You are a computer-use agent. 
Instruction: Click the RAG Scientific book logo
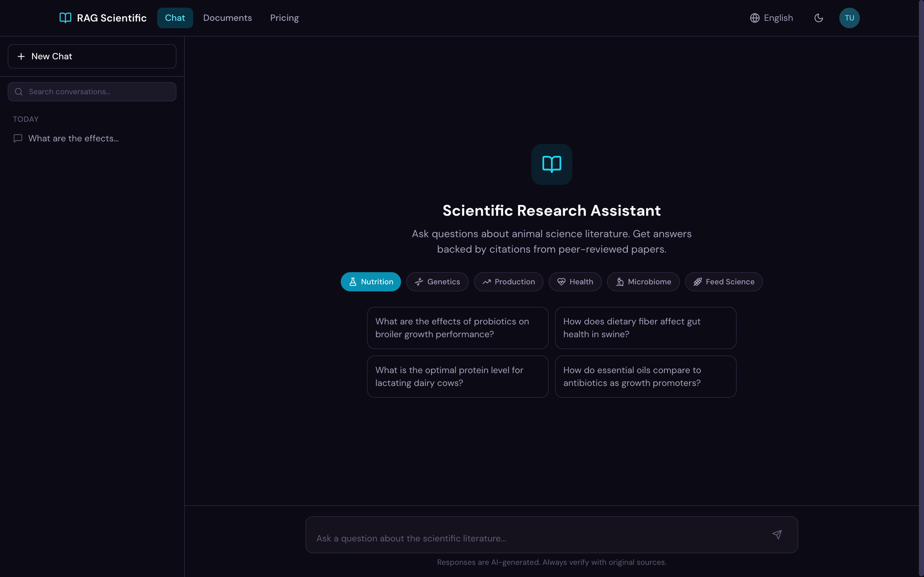[x=65, y=18]
